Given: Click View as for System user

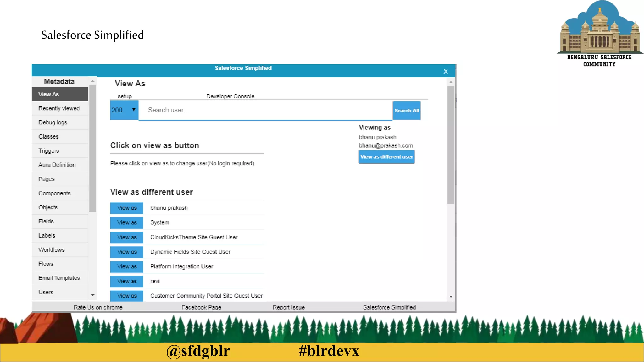Looking at the screenshot, I should click(127, 222).
